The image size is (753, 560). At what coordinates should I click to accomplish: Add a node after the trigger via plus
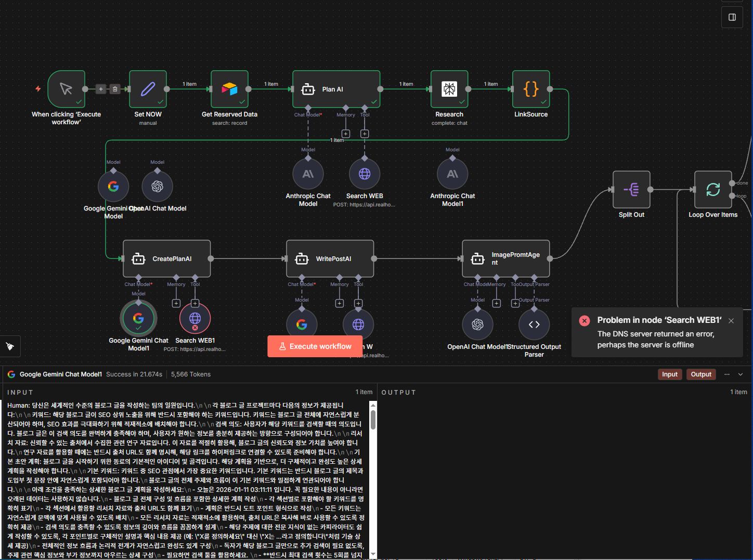[101, 89]
